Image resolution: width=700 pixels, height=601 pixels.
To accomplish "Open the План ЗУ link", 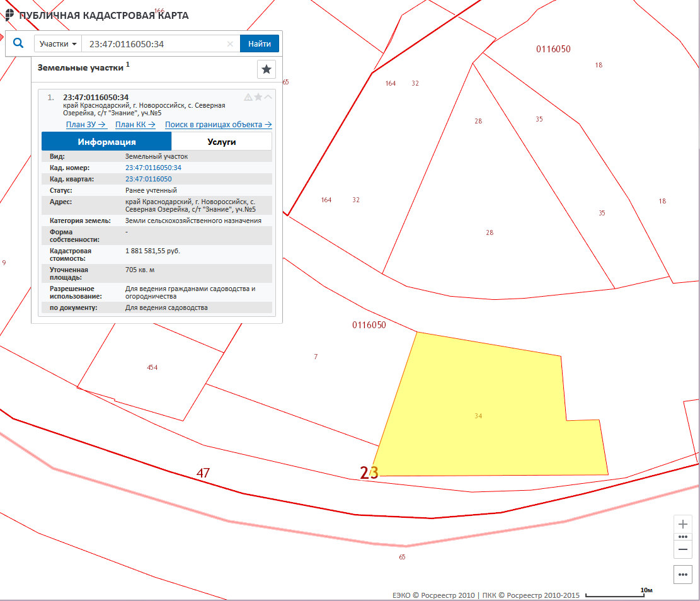I will click(x=86, y=125).
